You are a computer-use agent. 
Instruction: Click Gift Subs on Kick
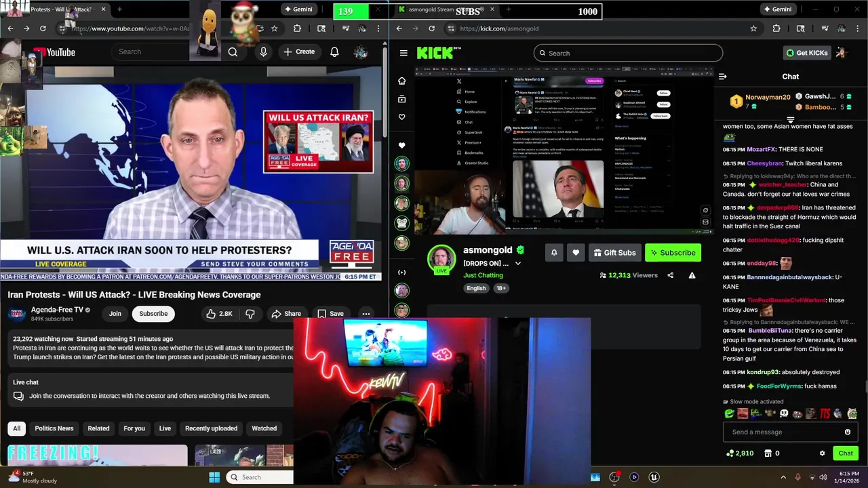(615, 253)
